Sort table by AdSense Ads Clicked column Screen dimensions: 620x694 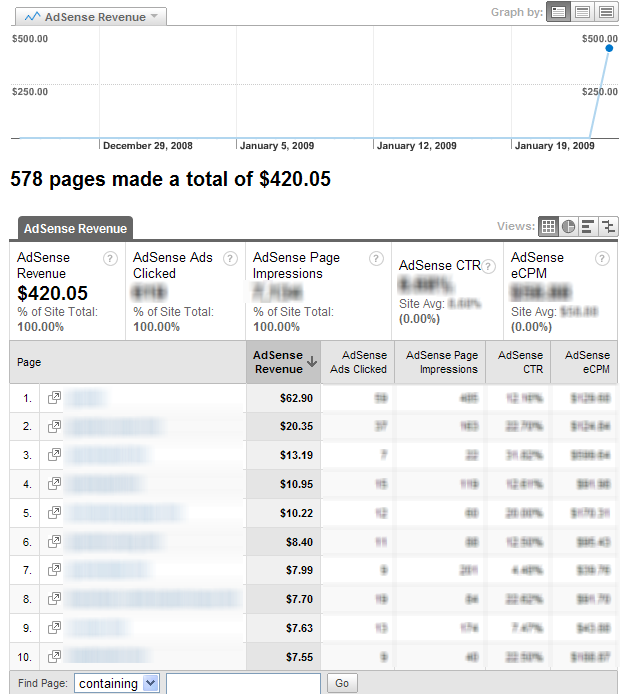tap(358, 362)
